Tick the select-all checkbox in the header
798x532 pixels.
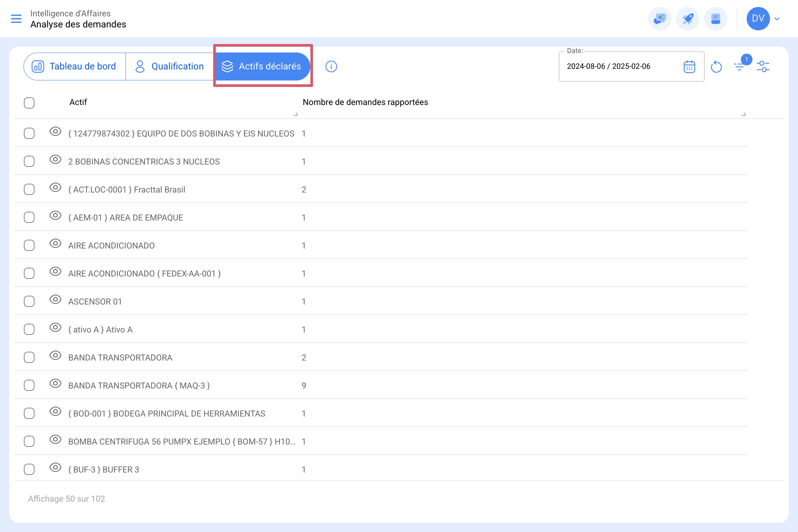point(29,103)
